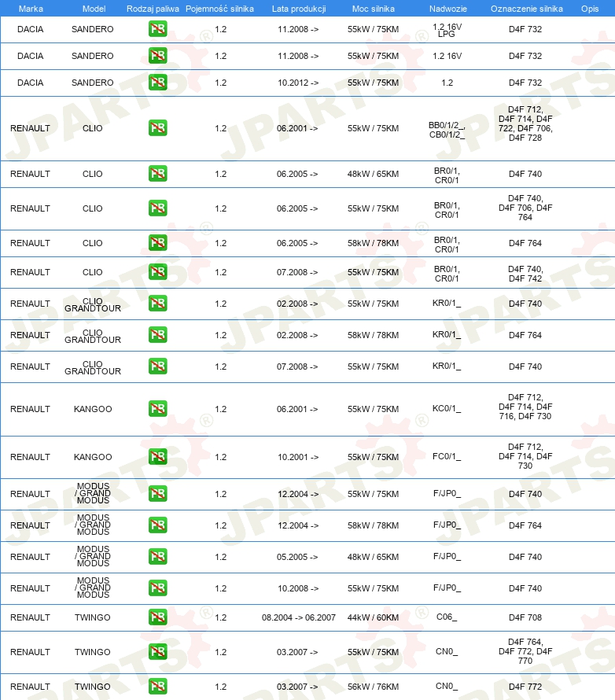The image size is (615, 700).
Task: Click the Marka column header
Action: (31, 9)
